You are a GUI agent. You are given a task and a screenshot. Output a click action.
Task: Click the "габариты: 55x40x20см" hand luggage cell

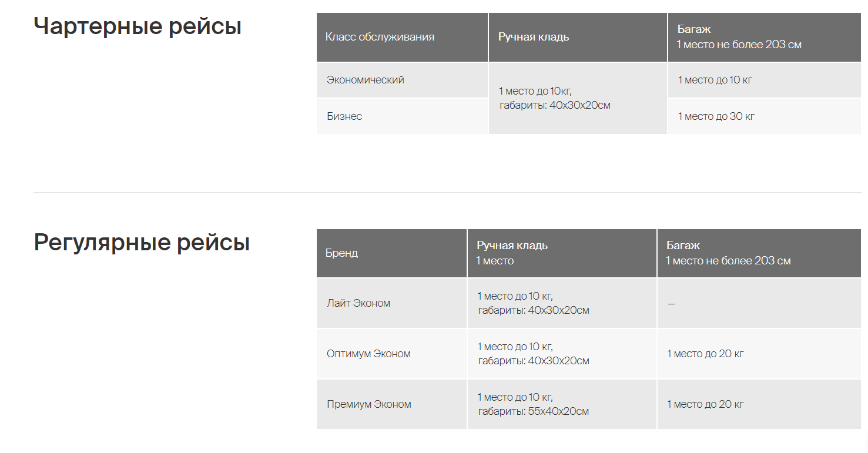point(533,411)
